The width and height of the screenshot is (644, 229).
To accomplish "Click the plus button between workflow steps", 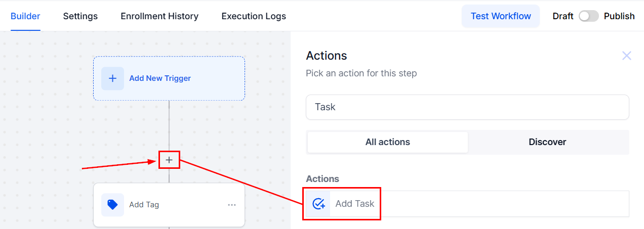I will 169,160.
